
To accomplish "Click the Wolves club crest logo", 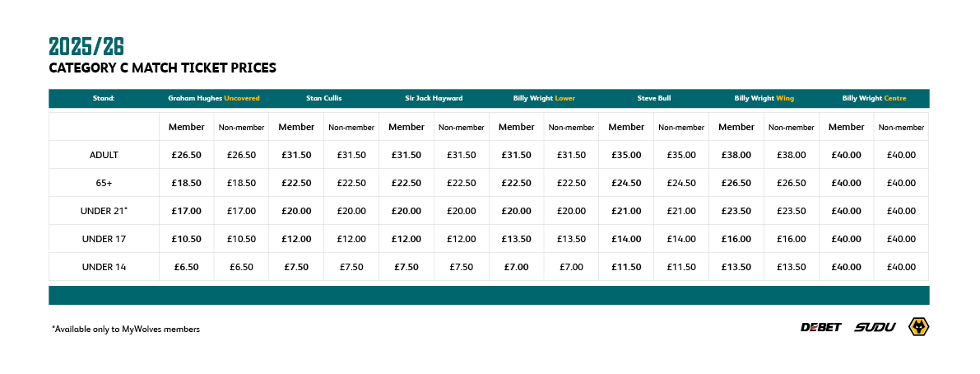I will (x=919, y=326).
